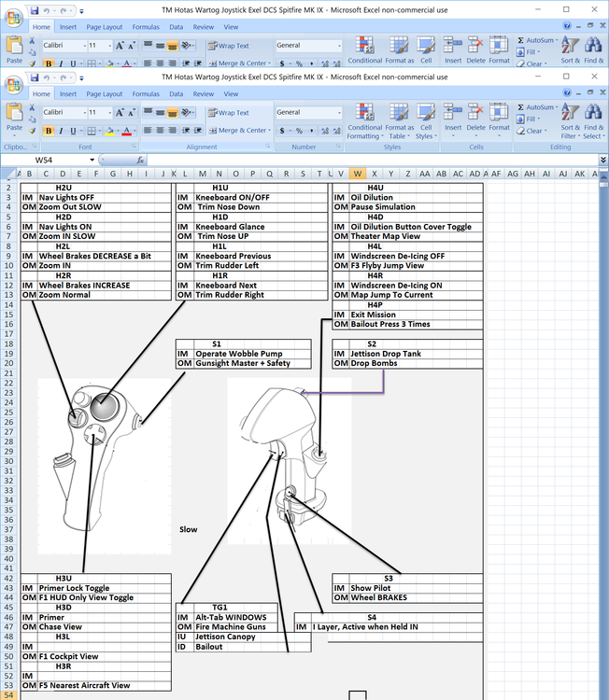The width and height of the screenshot is (609, 700).
Task: Toggle Italic formatting in the lower ribbon
Action: click(x=61, y=131)
